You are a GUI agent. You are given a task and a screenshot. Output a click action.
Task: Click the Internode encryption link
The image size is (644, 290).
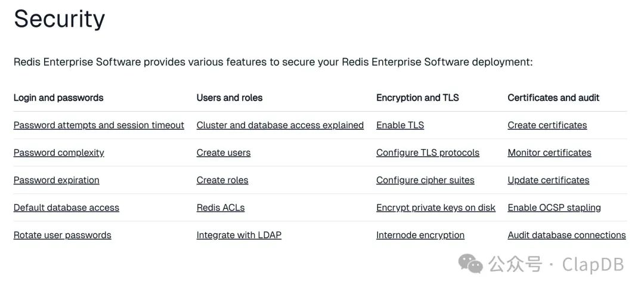point(420,235)
